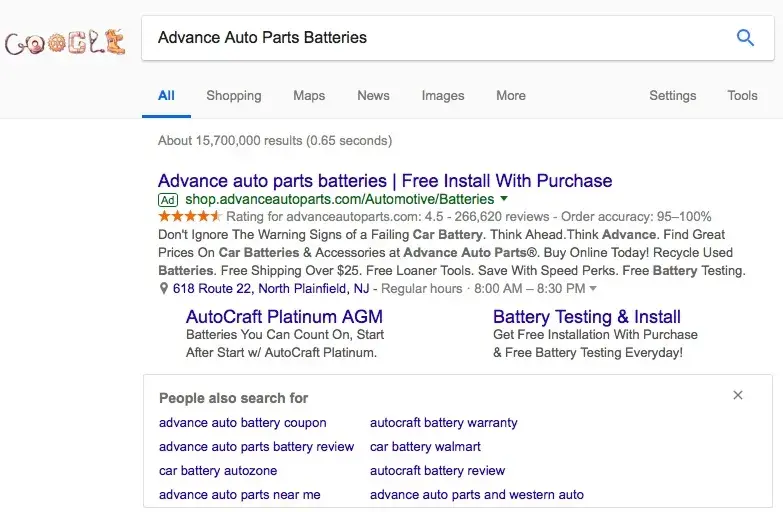Expand the ad URL dropdown arrow

504,199
